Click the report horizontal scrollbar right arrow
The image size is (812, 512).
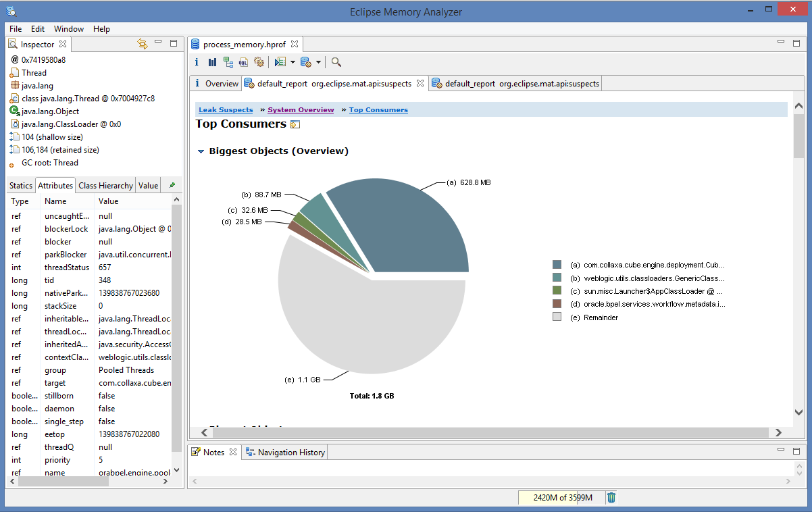[x=778, y=432]
